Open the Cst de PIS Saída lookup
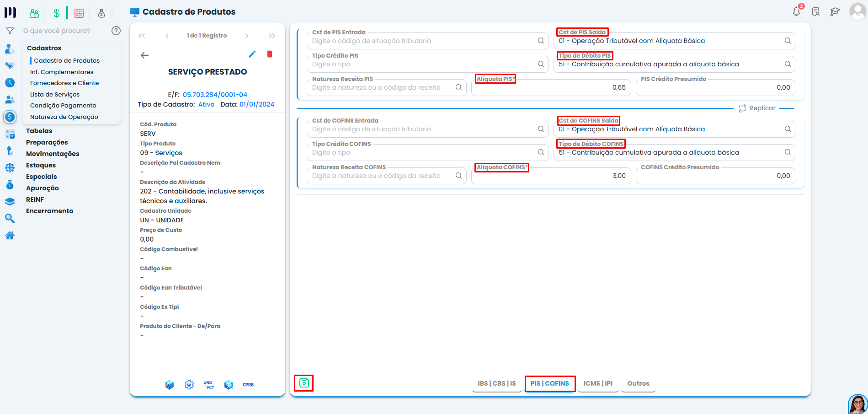This screenshot has height=414, width=868. pyautogui.click(x=788, y=41)
